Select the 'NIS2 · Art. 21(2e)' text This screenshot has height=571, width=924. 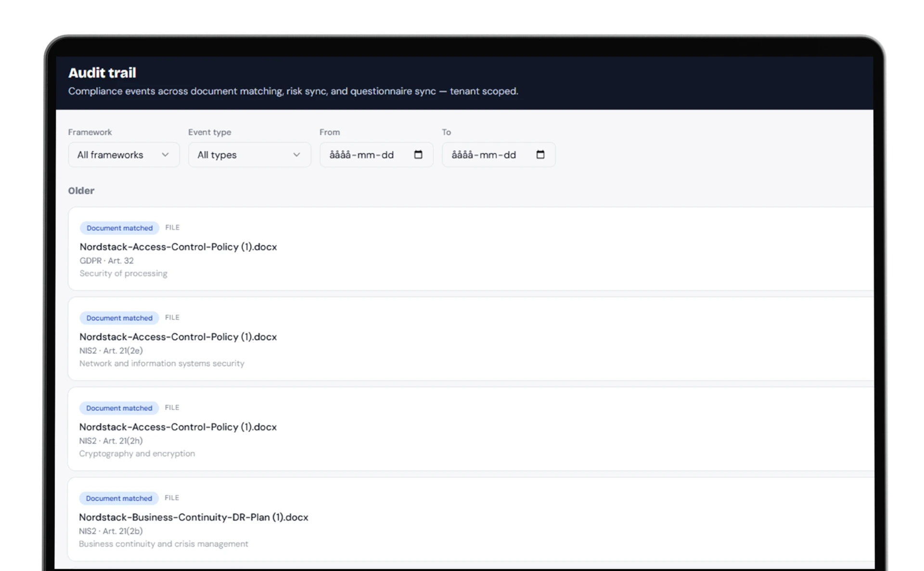(x=111, y=350)
